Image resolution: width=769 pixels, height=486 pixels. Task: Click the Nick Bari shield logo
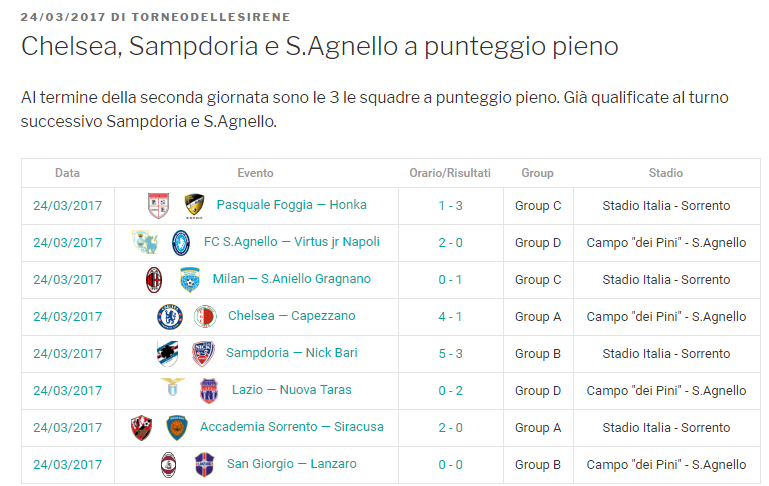point(203,354)
